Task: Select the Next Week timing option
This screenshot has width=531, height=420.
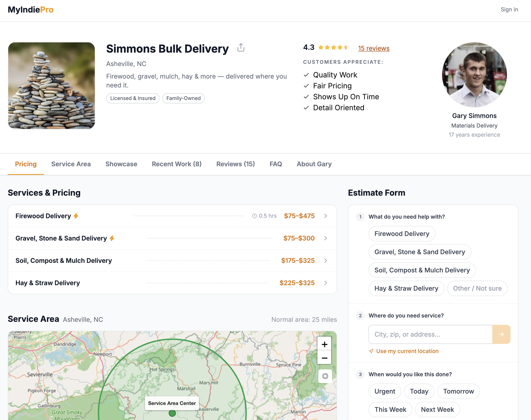Action: pyautogui.click(x=437, y=410)
